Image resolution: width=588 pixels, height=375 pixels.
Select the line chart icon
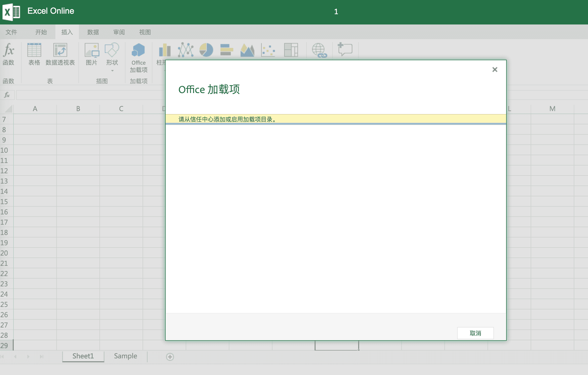click(185, 50)
